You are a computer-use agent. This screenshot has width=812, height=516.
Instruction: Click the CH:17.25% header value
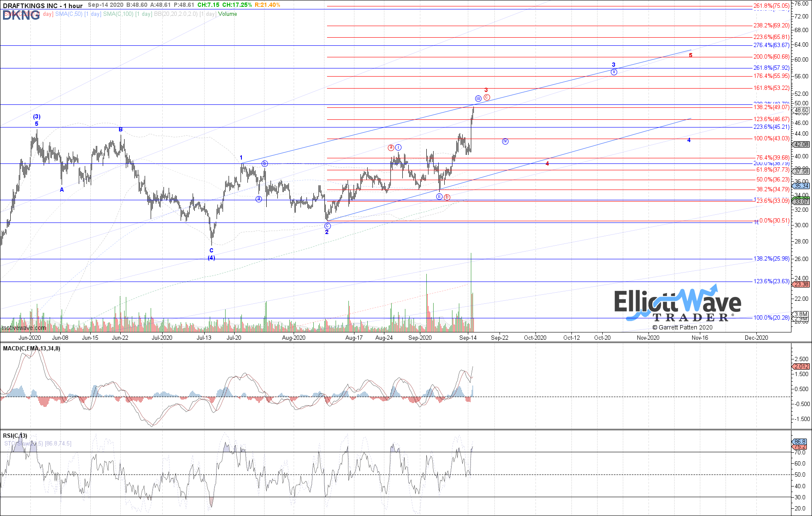tap(236, 5)
